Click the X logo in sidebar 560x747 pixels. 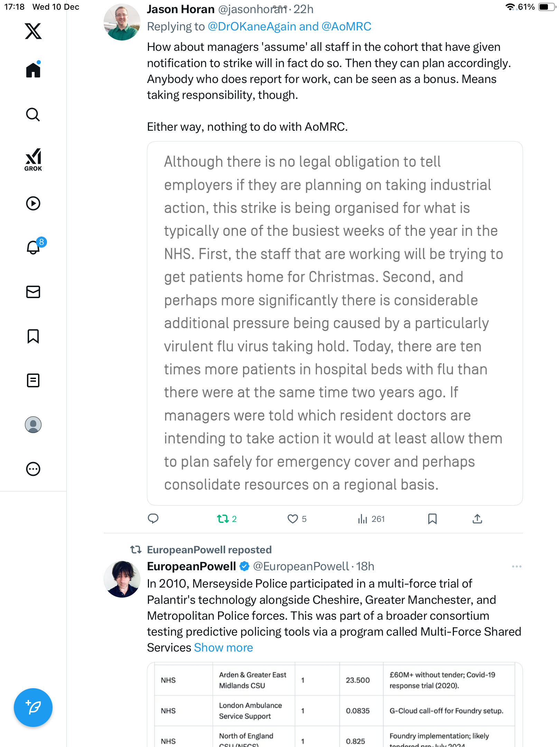click(33, 31)
